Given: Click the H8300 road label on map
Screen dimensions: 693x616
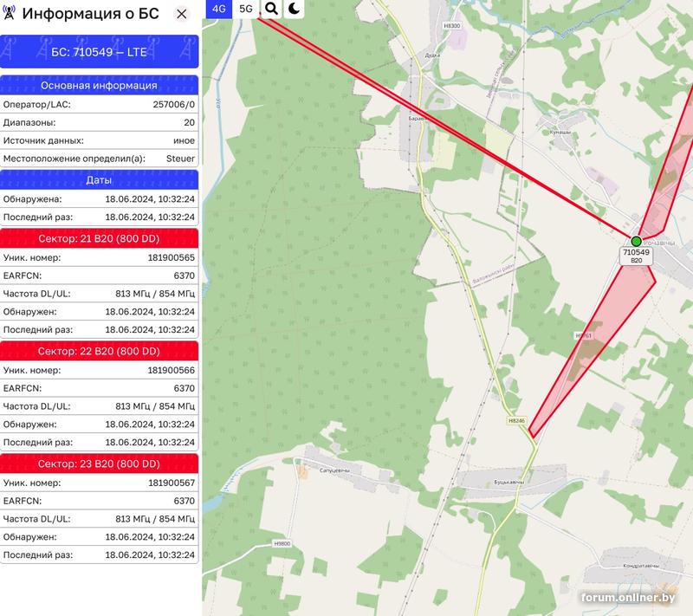Looking at the screenshot, I should [x=451, y=26].
